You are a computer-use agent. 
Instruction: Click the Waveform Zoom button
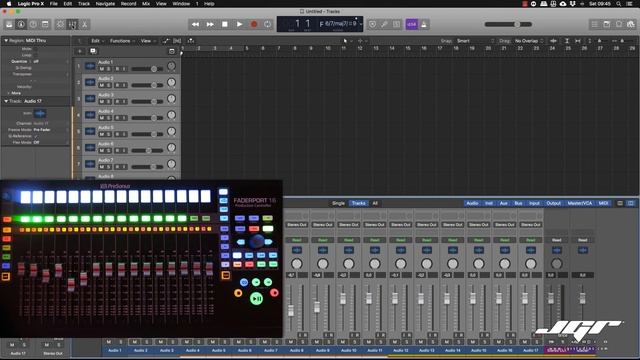(553, 41)
